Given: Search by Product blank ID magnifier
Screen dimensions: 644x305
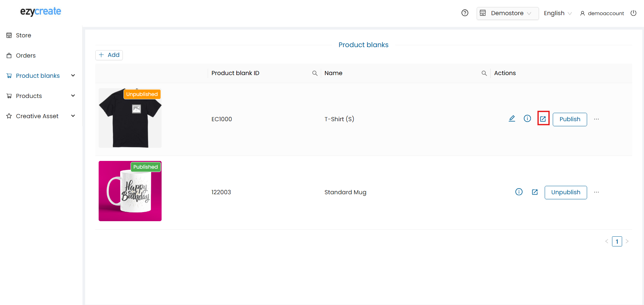Looking at the screenshot, I should [315, 73].
